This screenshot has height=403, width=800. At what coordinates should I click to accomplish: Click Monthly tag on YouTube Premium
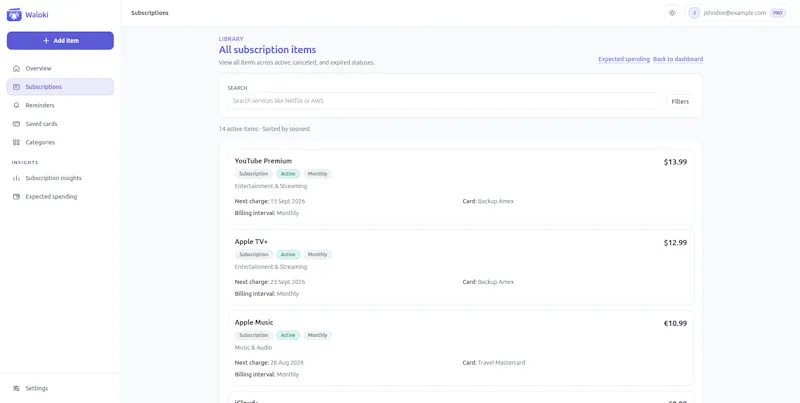coord(317,174)
